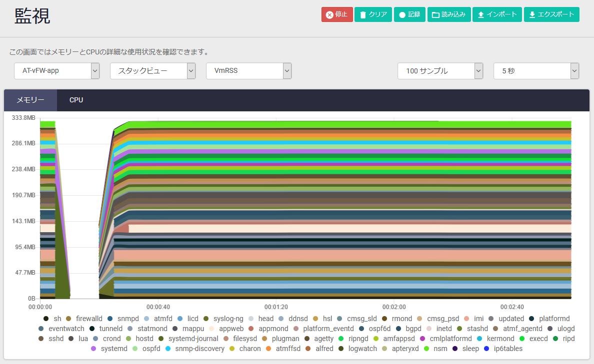Click the ip6tables legend item
This screenshot has height=364, width=594.
point(503,349)
